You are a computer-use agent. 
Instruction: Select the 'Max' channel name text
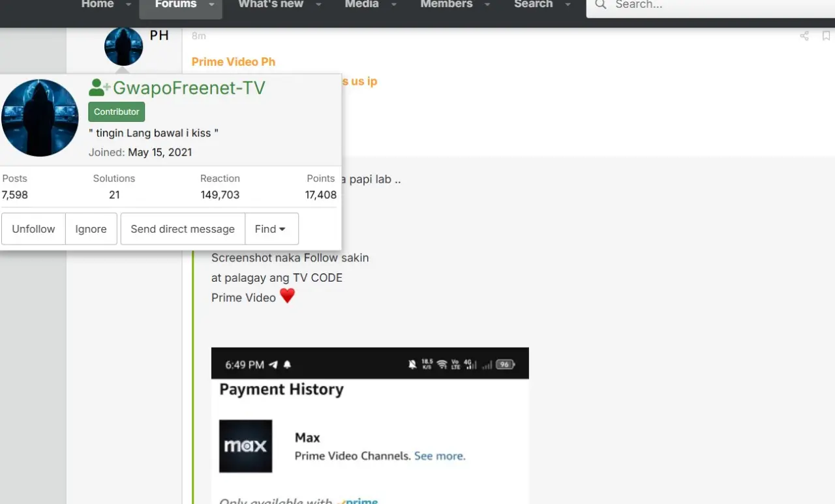click(307, 437)
